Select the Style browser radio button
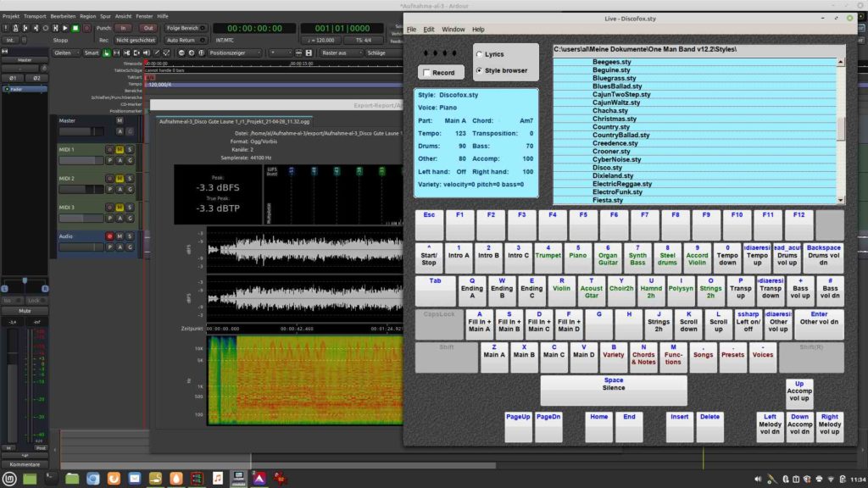 pyautogui.click(x=480, y=71)
